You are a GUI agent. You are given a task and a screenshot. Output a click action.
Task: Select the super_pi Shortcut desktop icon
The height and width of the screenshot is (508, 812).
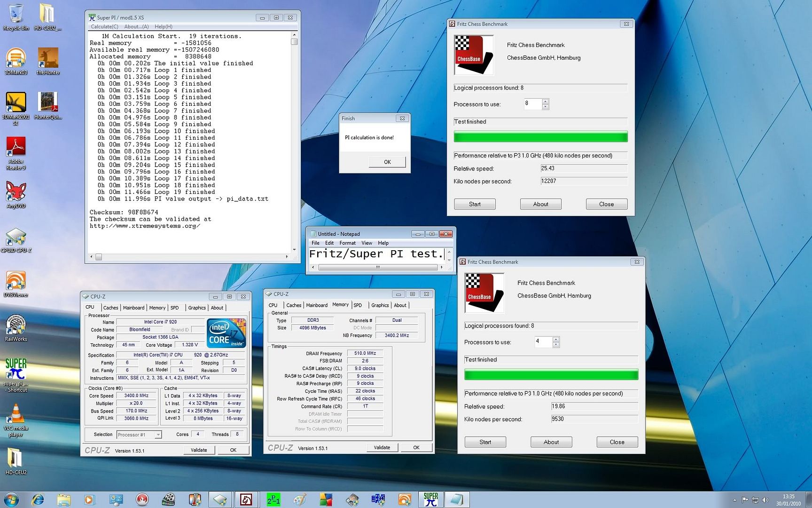16,375
